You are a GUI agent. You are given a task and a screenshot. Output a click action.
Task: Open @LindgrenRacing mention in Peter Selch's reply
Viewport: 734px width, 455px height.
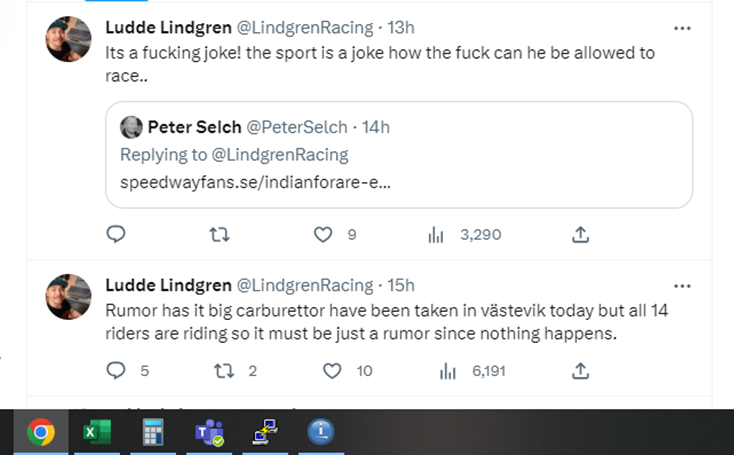pyautogui.click(x=280, y=155)
